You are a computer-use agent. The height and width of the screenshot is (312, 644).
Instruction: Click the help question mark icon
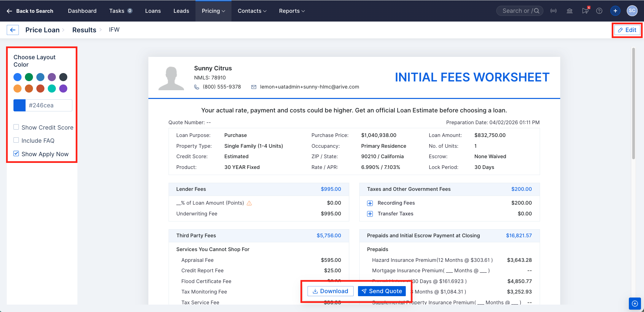[x=599, y=11]
